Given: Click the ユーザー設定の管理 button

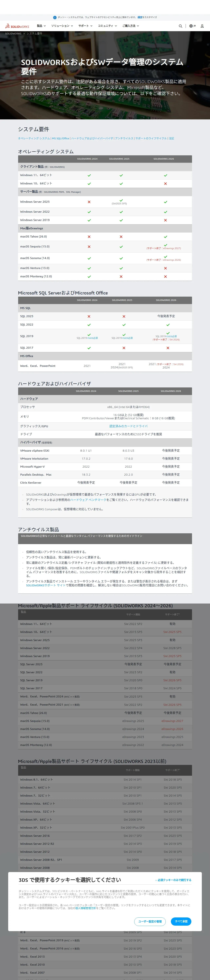Looking at the screenshot, I should (150, 921).
